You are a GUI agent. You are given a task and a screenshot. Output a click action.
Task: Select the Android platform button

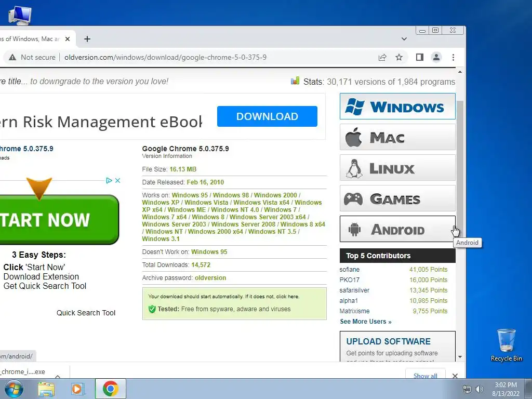(397, 229)
